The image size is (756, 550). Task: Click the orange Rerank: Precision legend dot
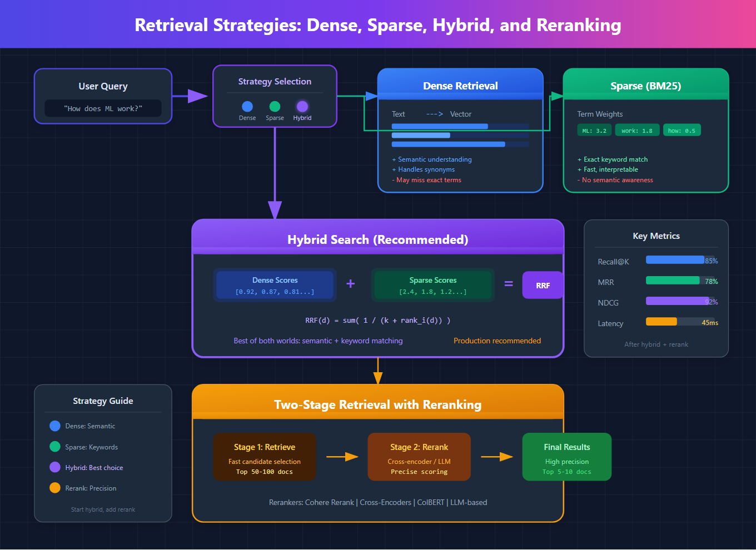tap(55, 488)
